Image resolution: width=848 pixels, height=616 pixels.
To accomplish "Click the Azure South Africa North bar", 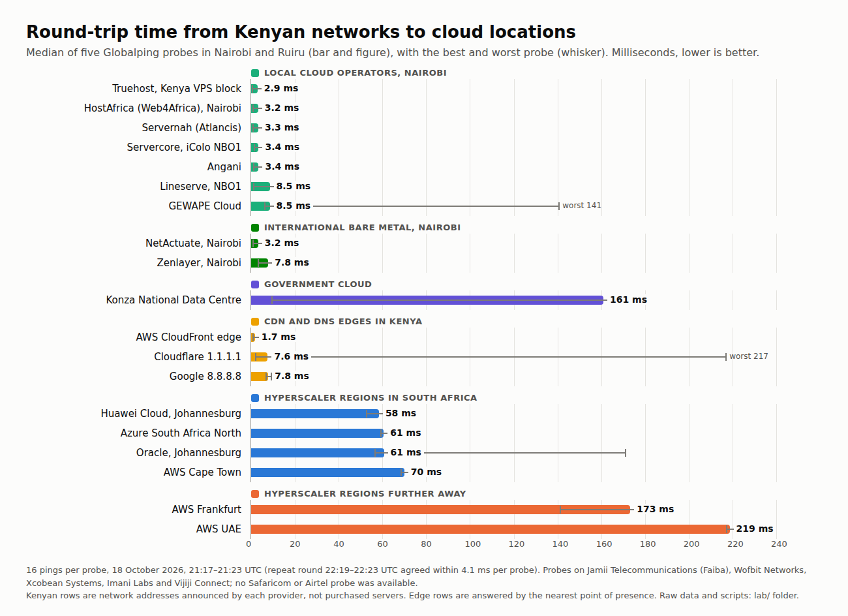I will tap(318, 433).
